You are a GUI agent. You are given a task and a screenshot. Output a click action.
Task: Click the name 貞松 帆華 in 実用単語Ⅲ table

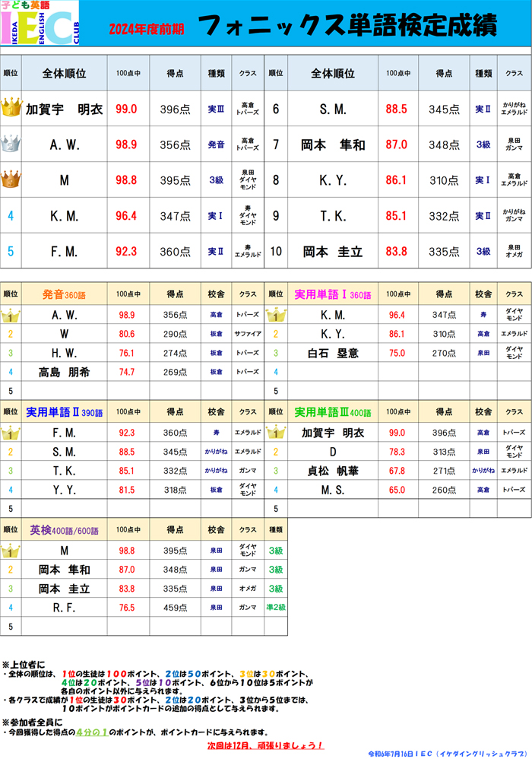pos(333,470)
